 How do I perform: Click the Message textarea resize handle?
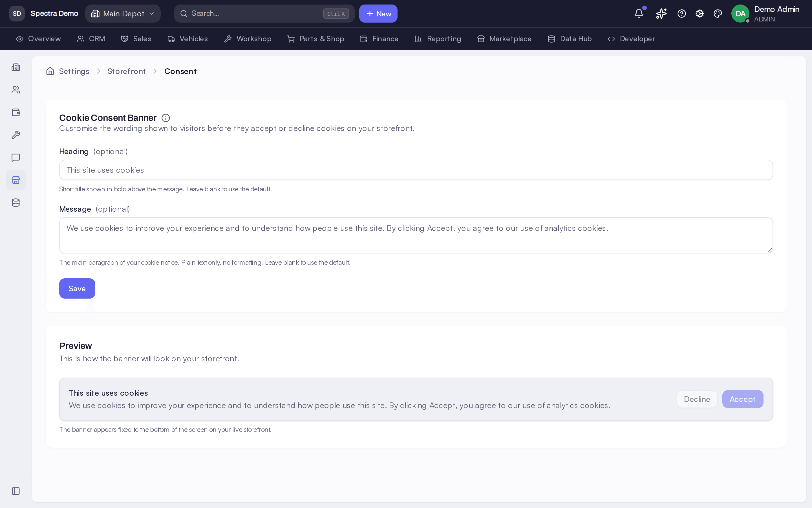click(x=770, y=250)
